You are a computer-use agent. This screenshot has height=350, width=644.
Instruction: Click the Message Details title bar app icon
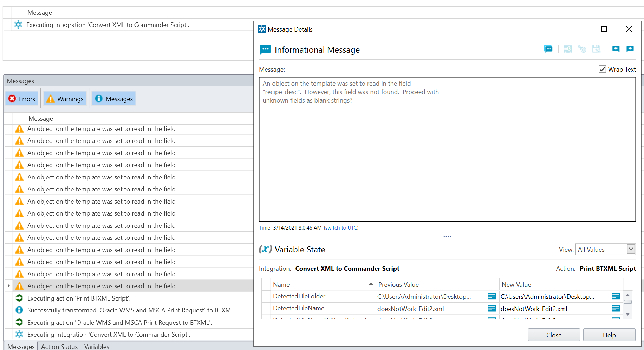click(262, 29)
